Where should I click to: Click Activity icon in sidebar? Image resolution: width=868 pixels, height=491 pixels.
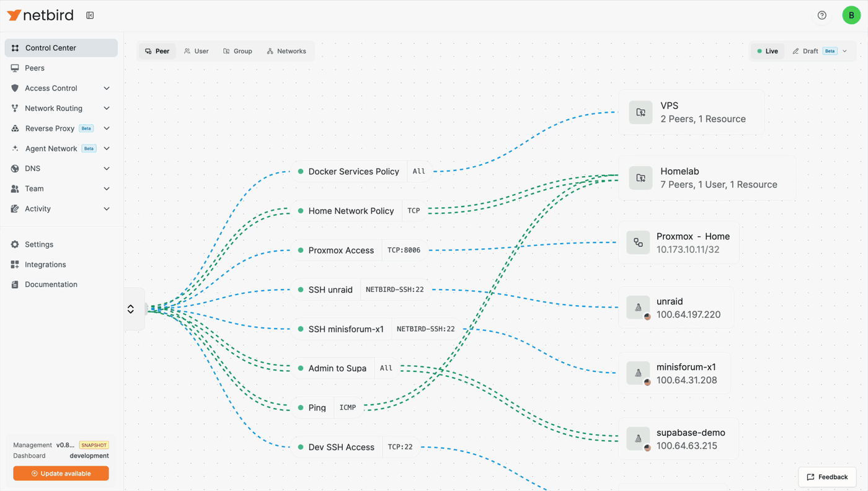(x=15, y=209)
